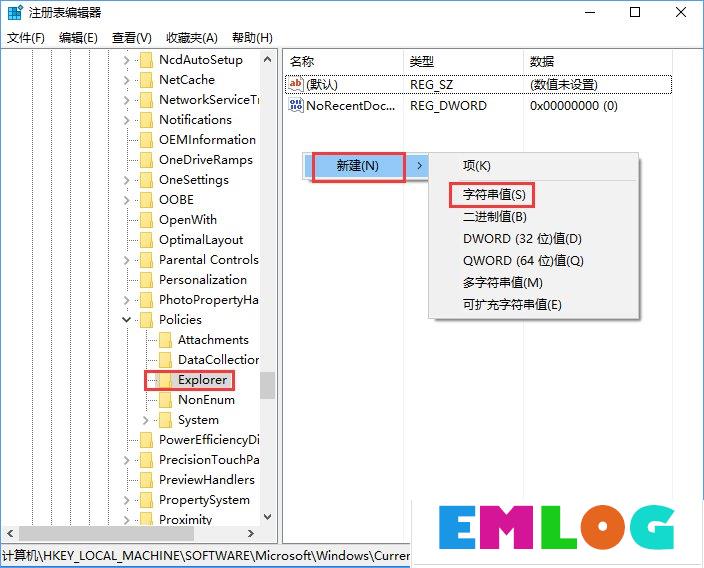Open the 查看(V) menu
This screenshot has width=704, height=568.
click(x=132, y=38)
